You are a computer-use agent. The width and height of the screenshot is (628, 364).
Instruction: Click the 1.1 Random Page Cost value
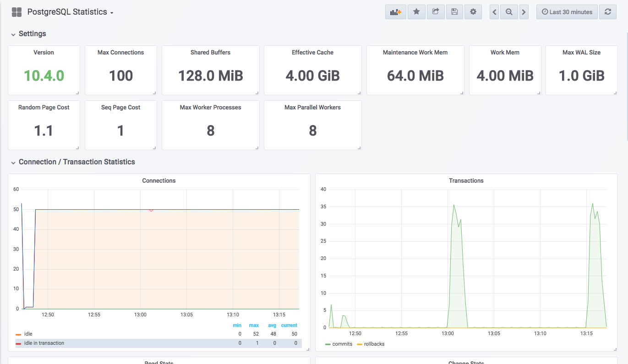pos(44,131)
